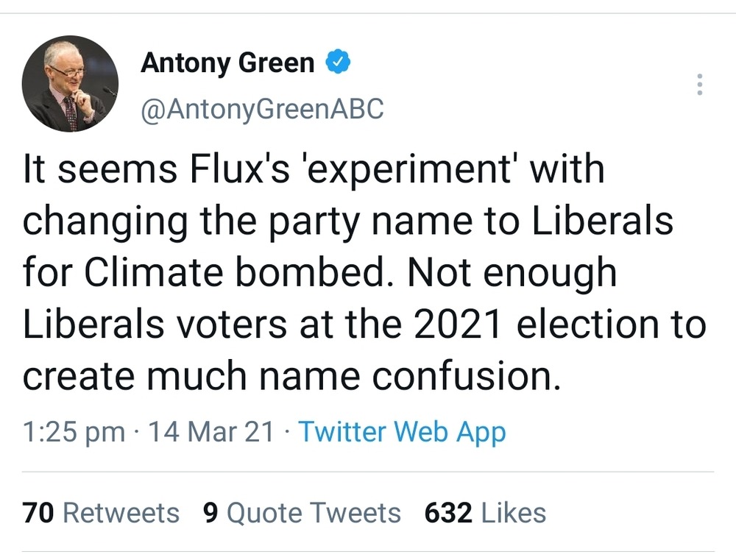This screenshot has height=560, width=736.
Task: Click the 1:25 pm timestamp
Action: [74, 431]
